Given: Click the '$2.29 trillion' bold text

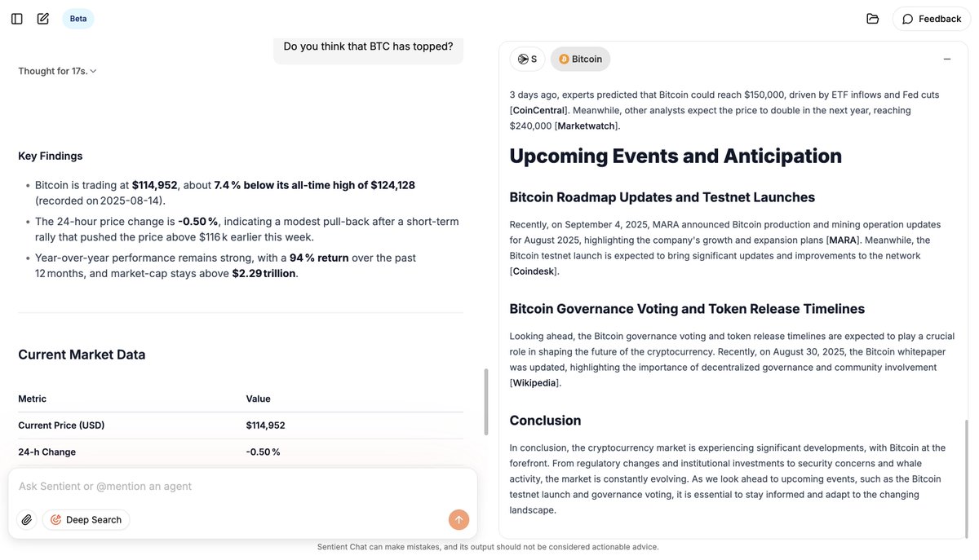Looking at the screenshot, I should 264,273.
